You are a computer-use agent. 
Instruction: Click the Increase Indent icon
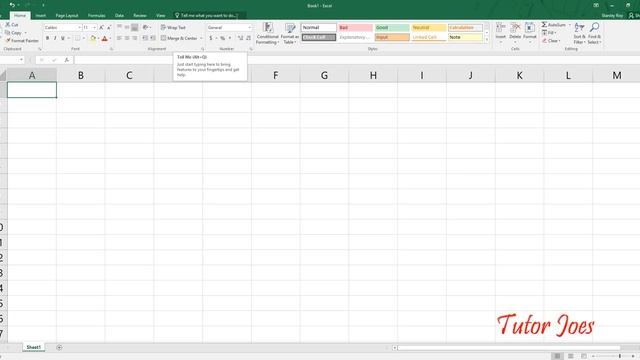pos(153,38)
